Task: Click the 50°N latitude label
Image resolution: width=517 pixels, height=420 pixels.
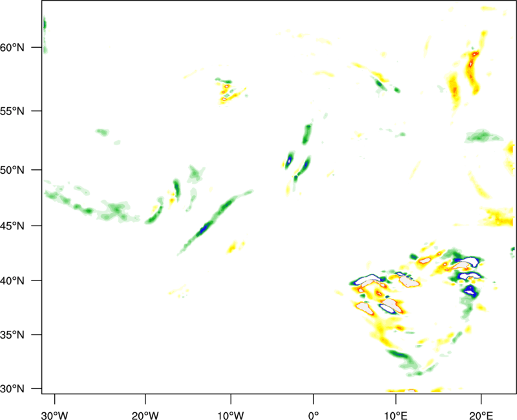Action: (12, 170)
